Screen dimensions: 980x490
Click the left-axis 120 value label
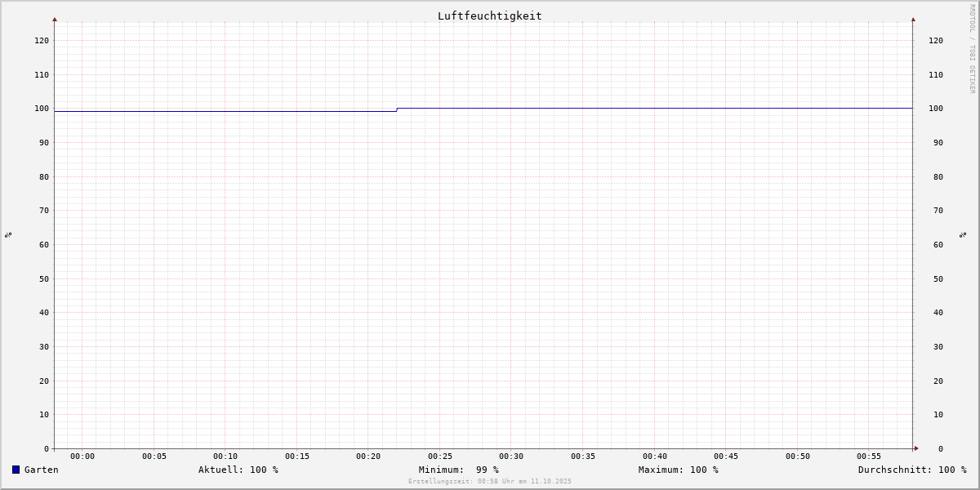pos(42,40)
